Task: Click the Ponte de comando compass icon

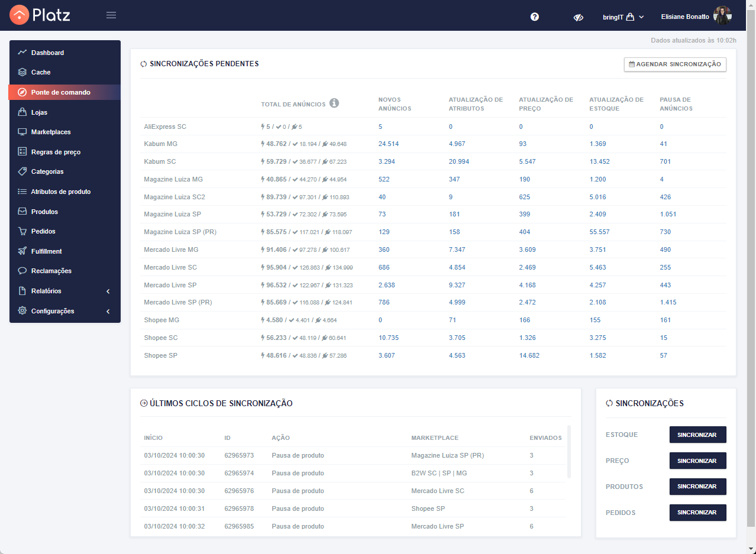Action: [22, 92]
